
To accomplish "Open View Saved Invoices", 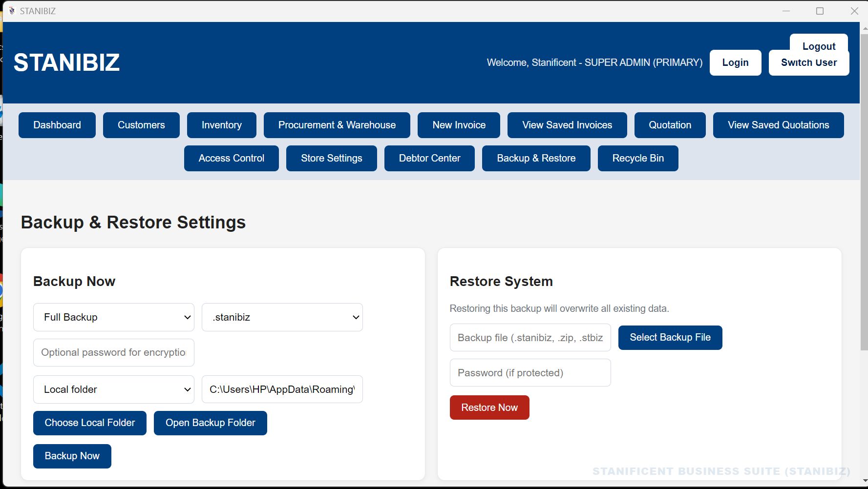I will click(x=567, y=125).
